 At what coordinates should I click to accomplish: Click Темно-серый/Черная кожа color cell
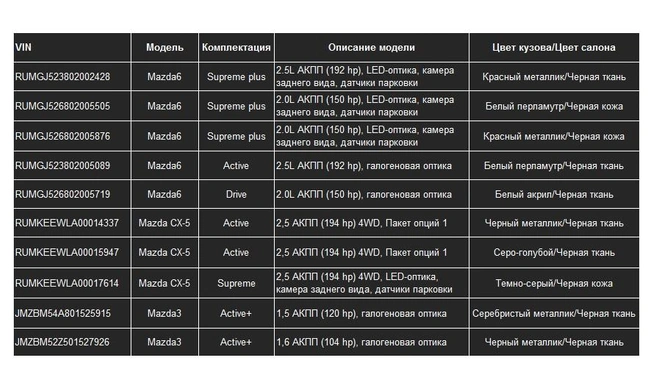coord(554,283)
